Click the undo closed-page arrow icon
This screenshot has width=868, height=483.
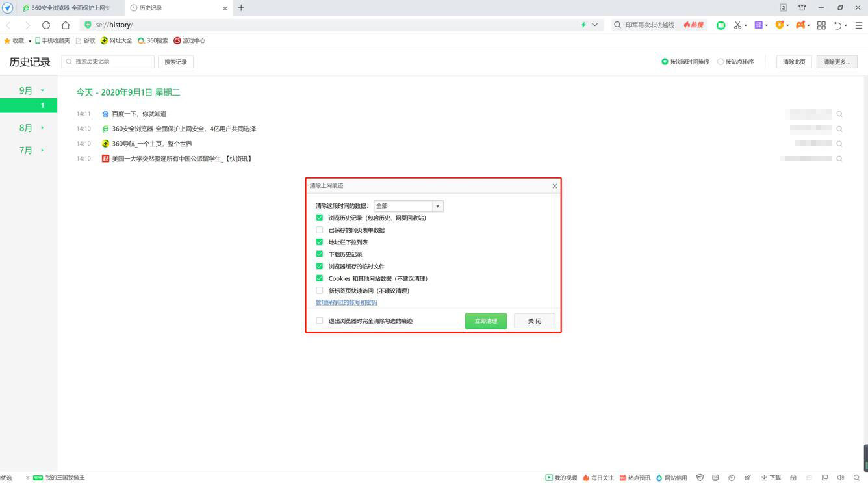coord(837,25)
